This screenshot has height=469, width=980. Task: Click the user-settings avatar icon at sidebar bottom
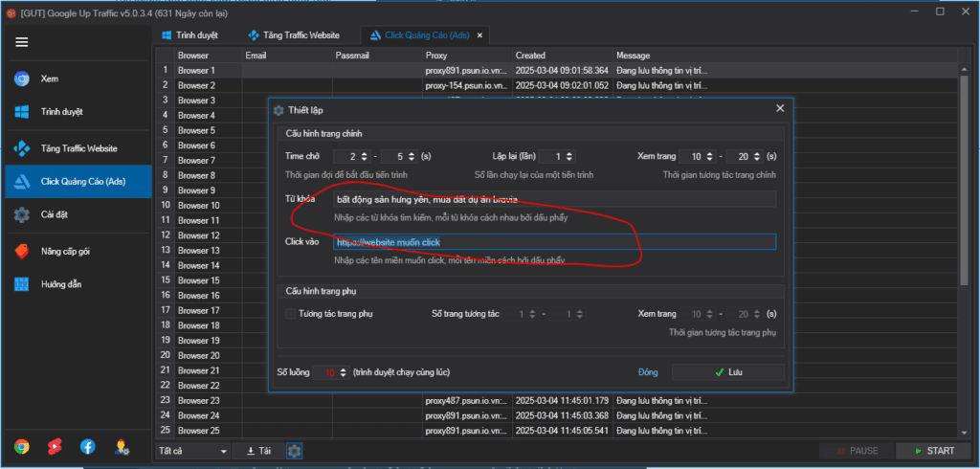tap(122, 446)
